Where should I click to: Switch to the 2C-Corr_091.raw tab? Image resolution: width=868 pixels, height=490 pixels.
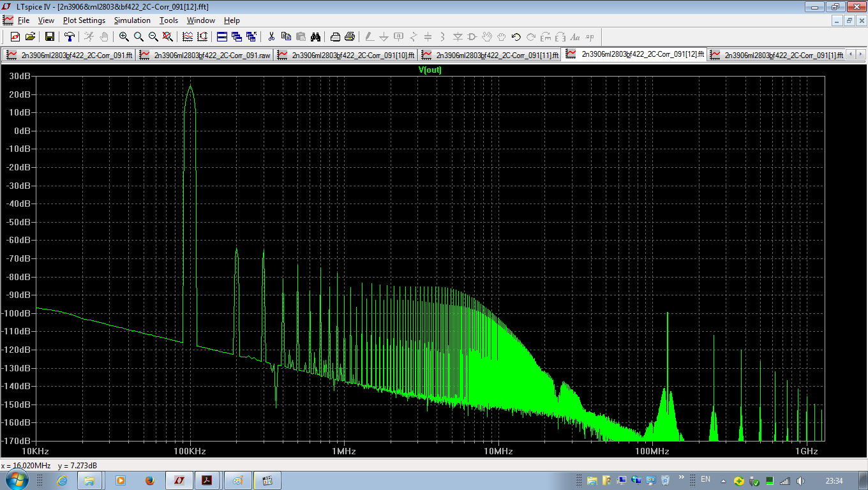point(206,55)
